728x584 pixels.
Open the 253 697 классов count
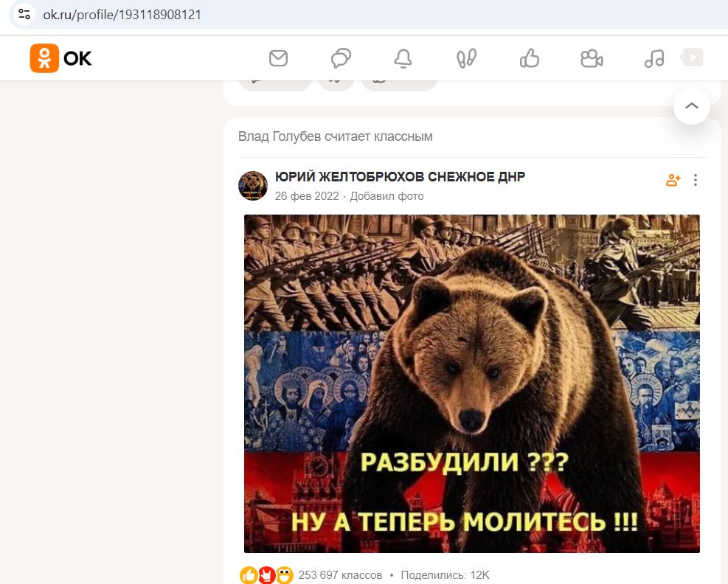(x=340, y=575)
